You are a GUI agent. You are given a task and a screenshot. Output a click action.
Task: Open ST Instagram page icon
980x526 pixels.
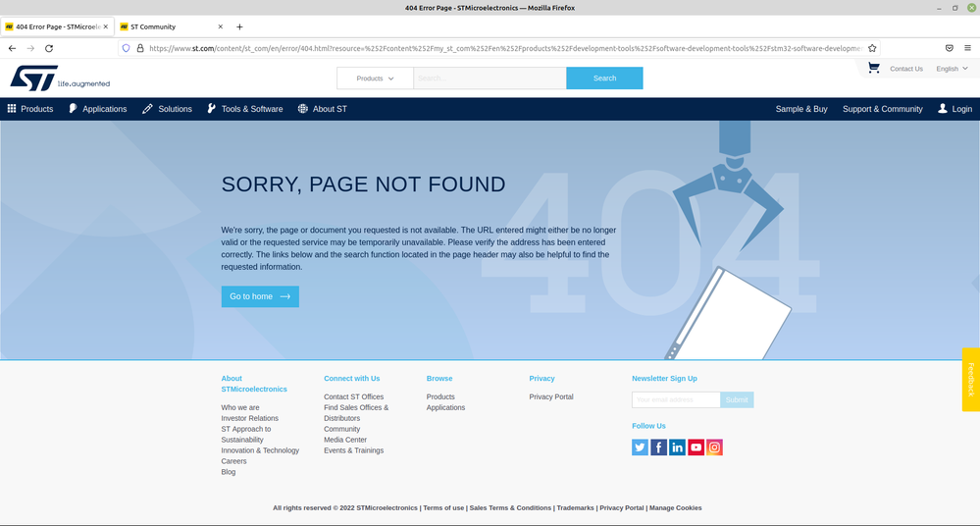tap(714, 447)
